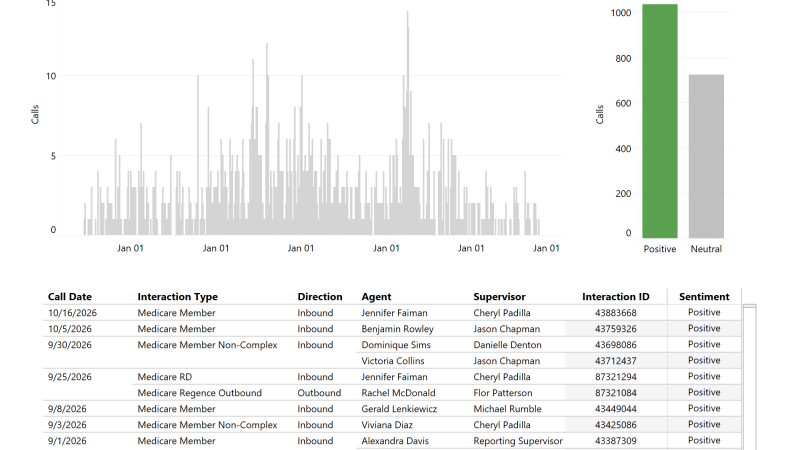This screenshot has height=450, width=800.
Task: Click agent Alexandra Davis
Action: coord(395,441)
